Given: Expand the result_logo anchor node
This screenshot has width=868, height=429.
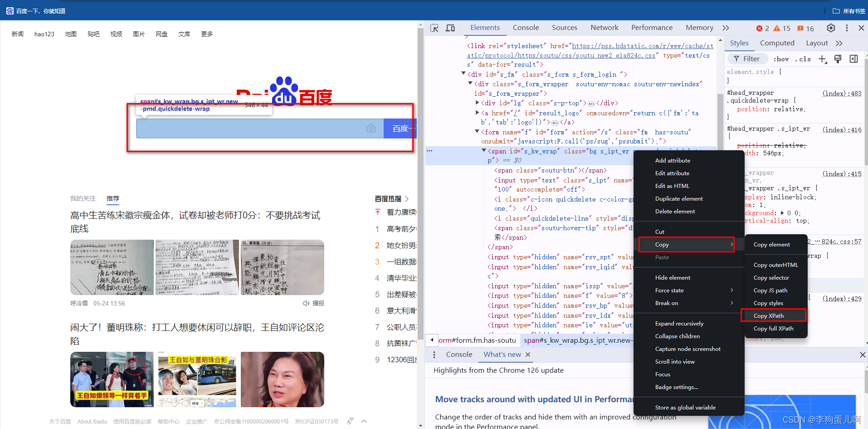Looking at the screenshot, I should click(477, 112).
